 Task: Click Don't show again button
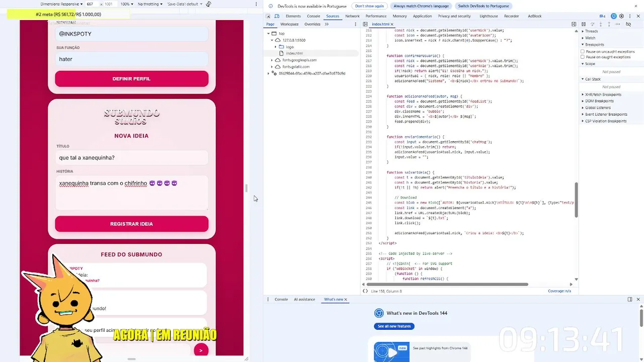point(369,6)
